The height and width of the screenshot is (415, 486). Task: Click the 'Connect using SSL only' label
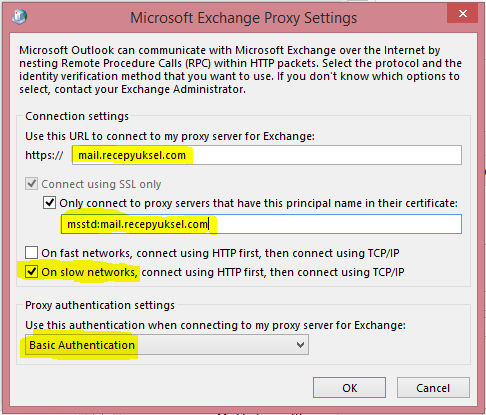tap(101, 184)
